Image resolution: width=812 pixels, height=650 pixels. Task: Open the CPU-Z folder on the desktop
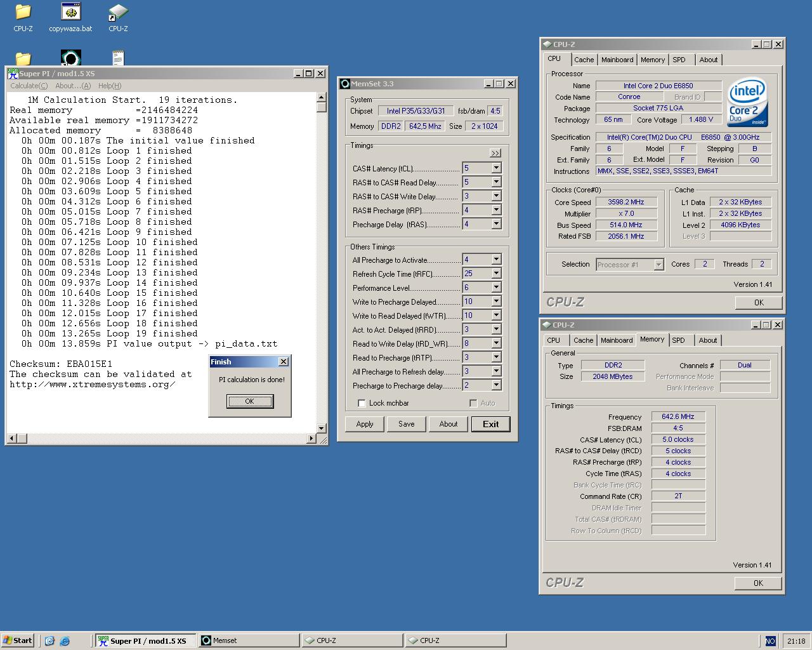click(x=23, y=17)
